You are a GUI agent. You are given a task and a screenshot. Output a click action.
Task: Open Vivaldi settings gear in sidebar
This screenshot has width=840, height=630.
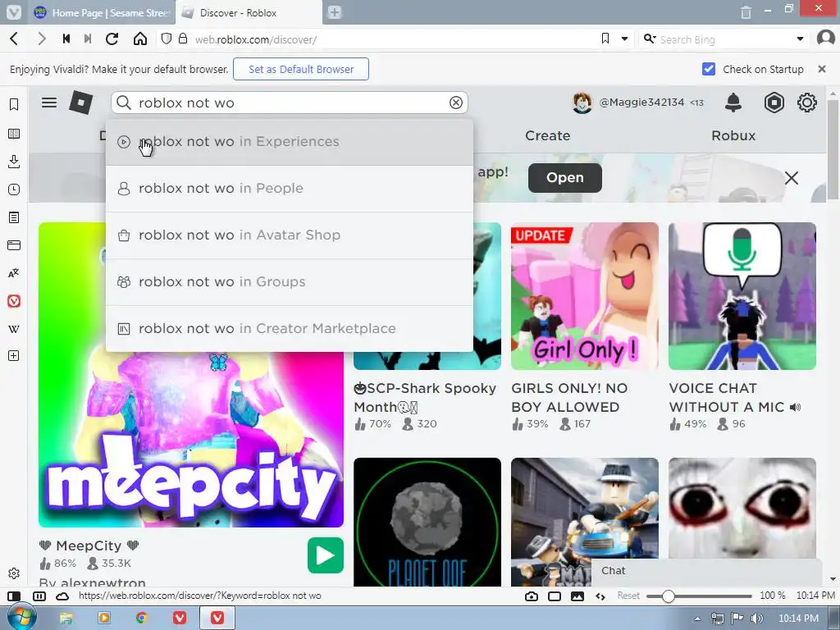(x=14, y=573)
